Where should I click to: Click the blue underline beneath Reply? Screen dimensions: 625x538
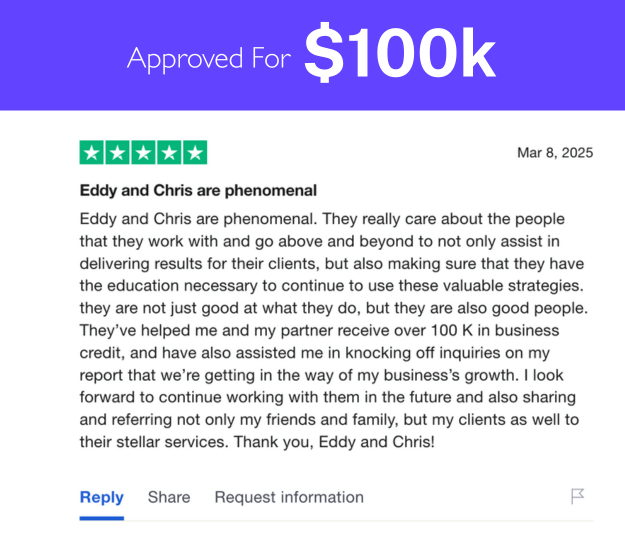pyautogui.click(x=102, y=518)
